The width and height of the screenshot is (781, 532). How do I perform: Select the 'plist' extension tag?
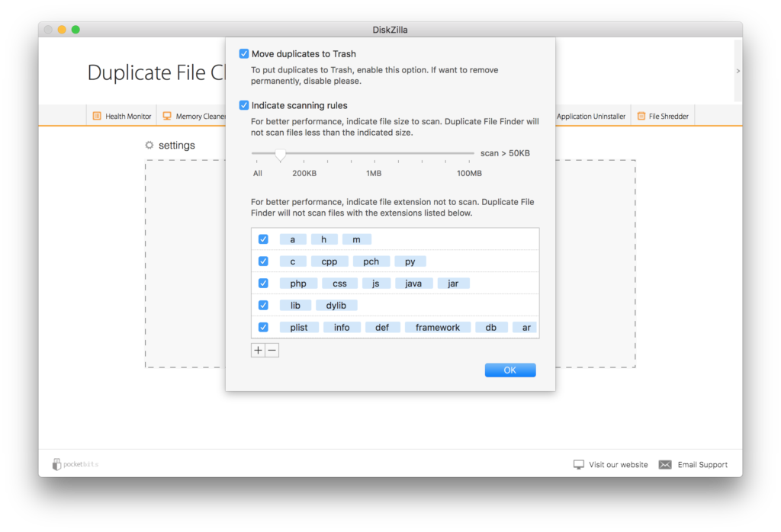click(x=299, y=327)
